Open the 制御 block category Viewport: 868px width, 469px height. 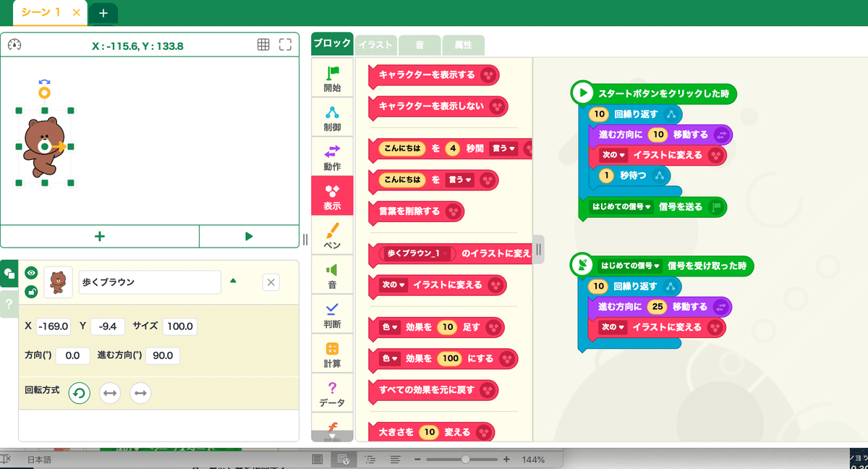[x=332, y=117]
